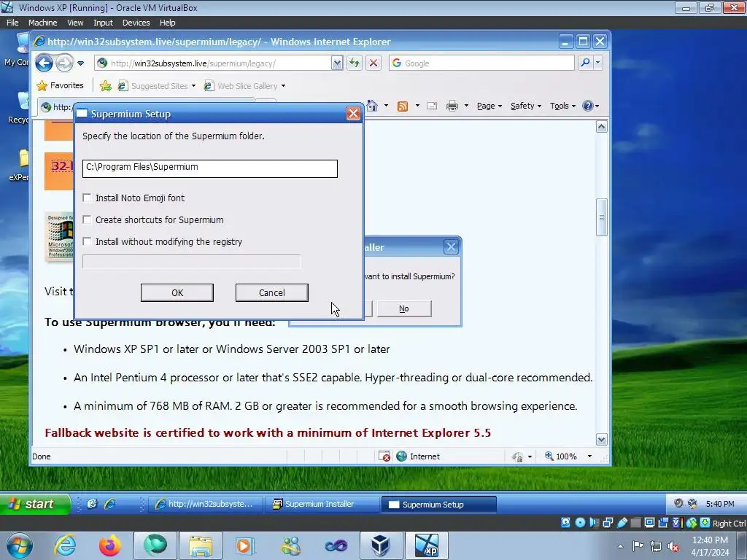Click the IE Forward arrow button
This screenshot has height=560, width=747.
tap(65, 63)
